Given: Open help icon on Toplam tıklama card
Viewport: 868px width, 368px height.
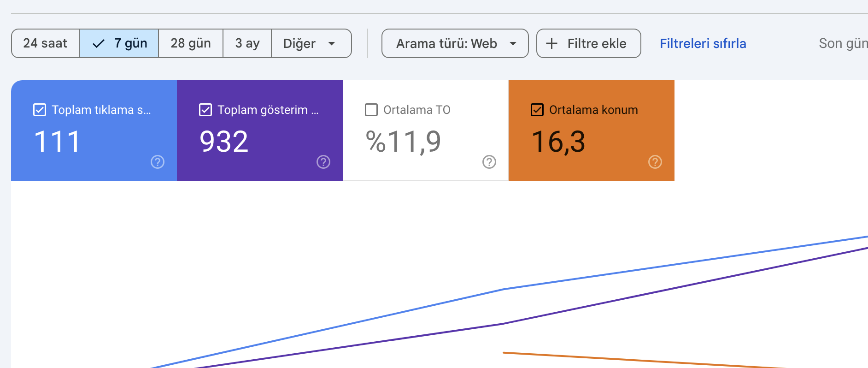Looking at the screenshot, I should click(158, 162).
